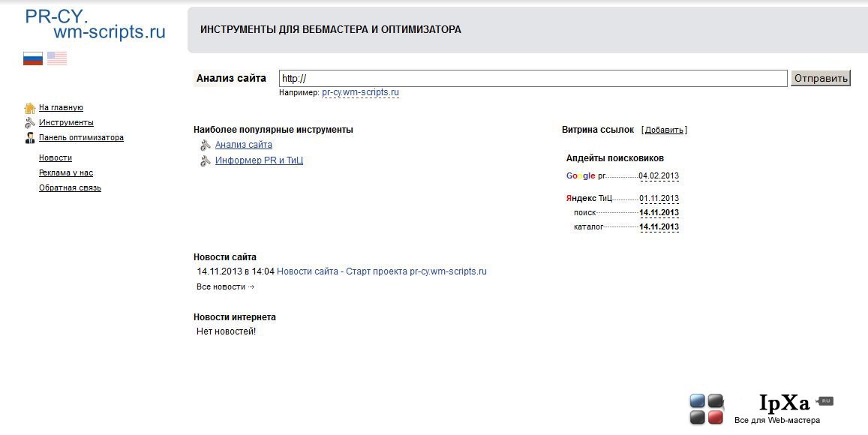Click the Добавить link near Витрина ссылок
868x435 pixels.
[664, 130]
